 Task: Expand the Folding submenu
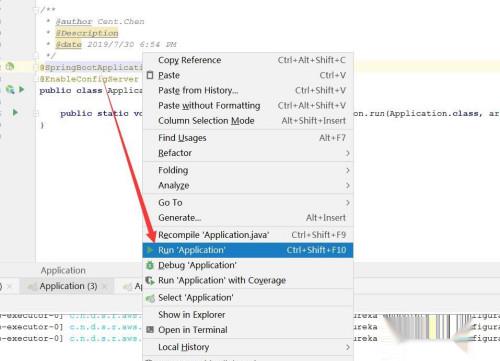tap(248, 170)
